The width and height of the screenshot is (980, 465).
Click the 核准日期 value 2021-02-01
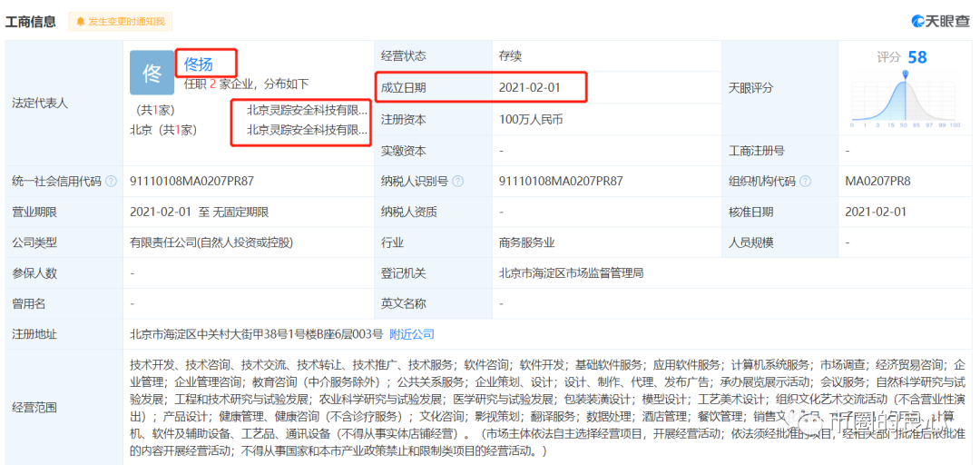[x=876, y=213]
